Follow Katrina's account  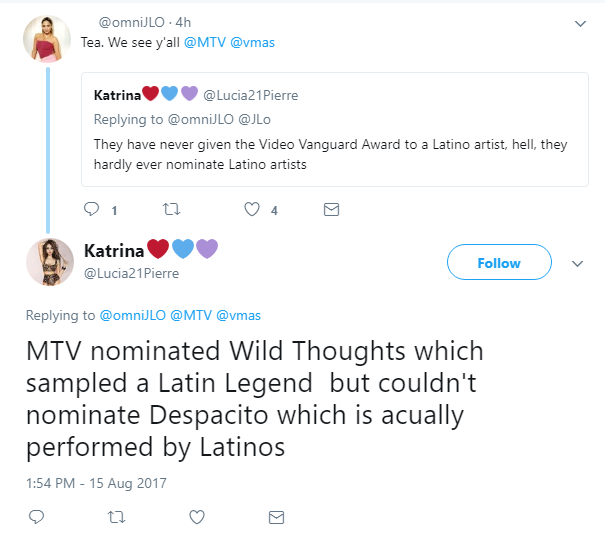click(499, 262)
